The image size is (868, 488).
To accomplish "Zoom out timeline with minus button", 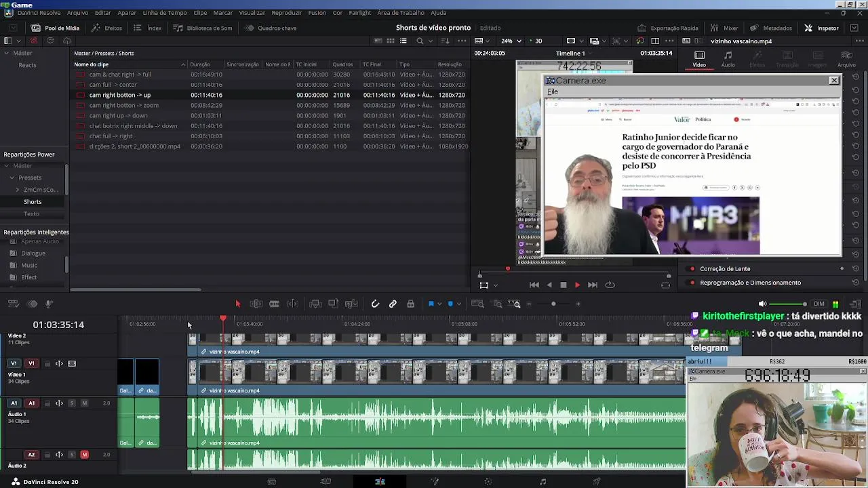I will click(529, 304).
